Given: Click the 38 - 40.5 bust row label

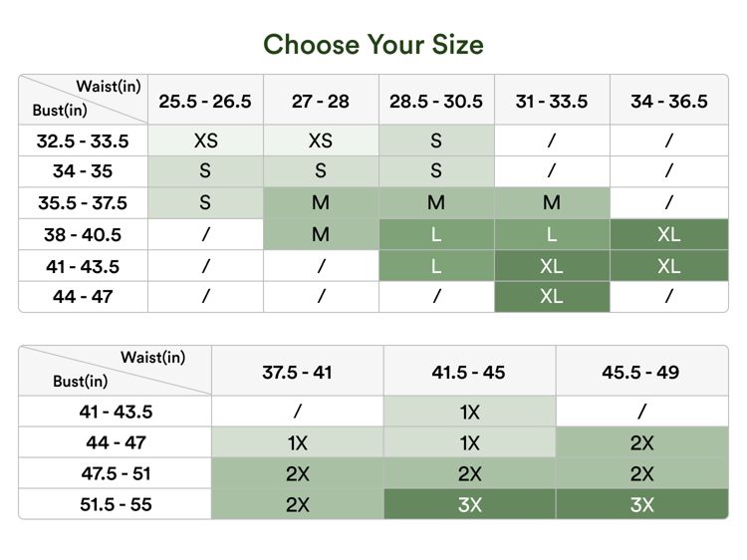Looking at the screenshot, I should 84,235.
